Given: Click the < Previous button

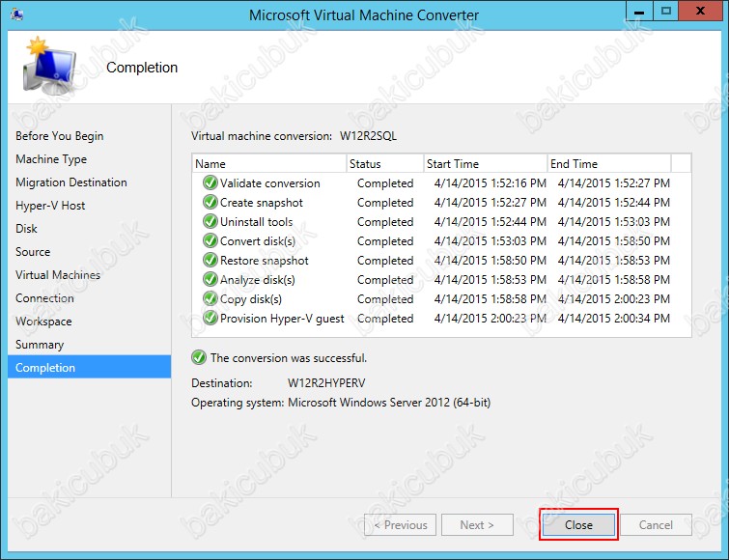Looking at the screenshot, I should [x=401, y=524].
